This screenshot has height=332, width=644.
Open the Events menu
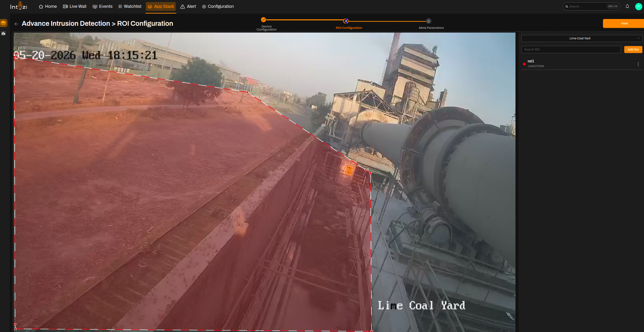click(102, 6)
